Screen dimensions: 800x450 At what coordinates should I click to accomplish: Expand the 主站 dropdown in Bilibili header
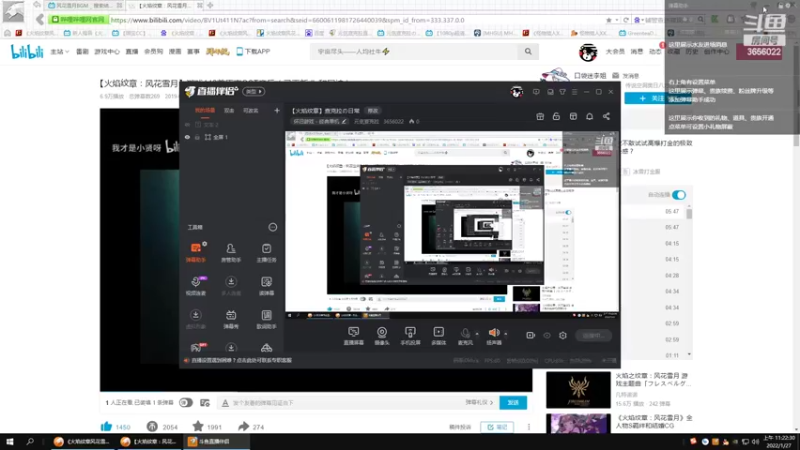tap(60, 52)
